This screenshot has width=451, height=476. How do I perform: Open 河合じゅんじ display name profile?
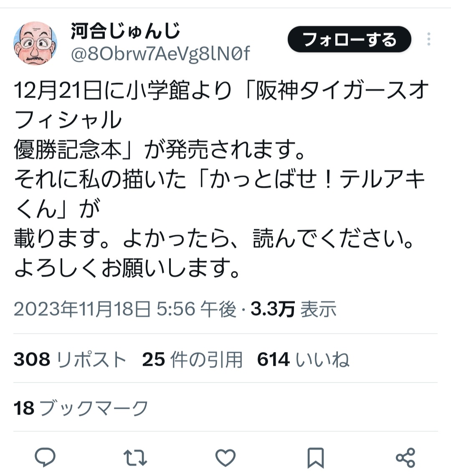126,31
